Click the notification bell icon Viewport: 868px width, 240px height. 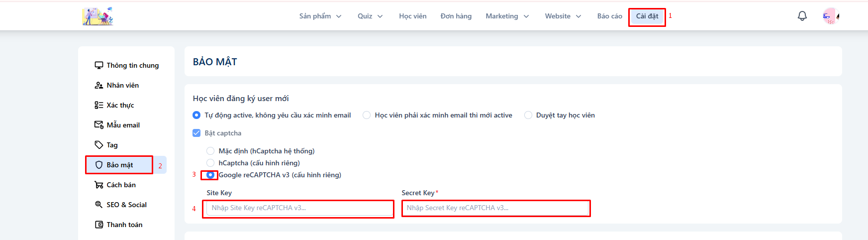tap(802, 16)
